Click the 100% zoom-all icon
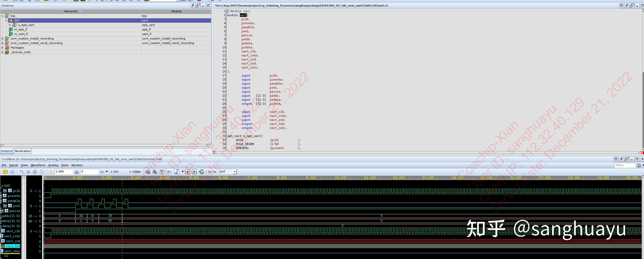 pyautogui.click(x=162, y=172)
